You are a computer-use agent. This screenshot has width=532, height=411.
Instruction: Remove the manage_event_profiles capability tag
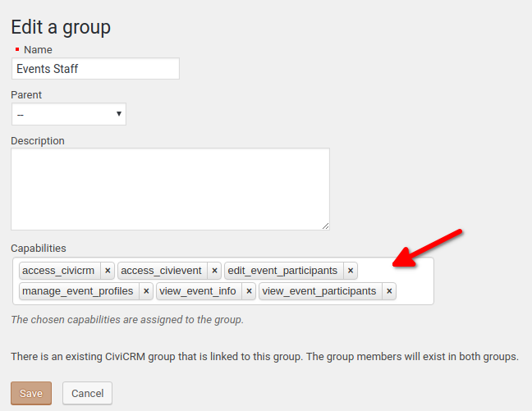[x=146, y=291]
